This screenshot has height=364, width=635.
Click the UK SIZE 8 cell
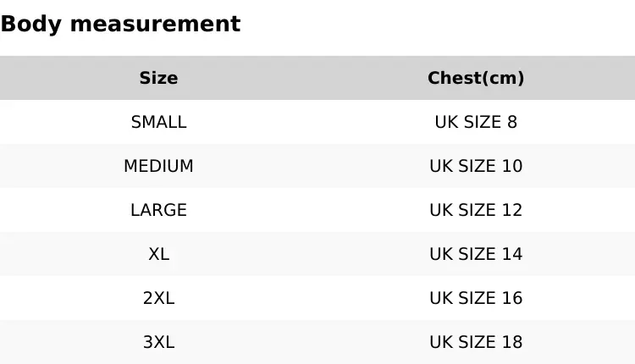476,122
